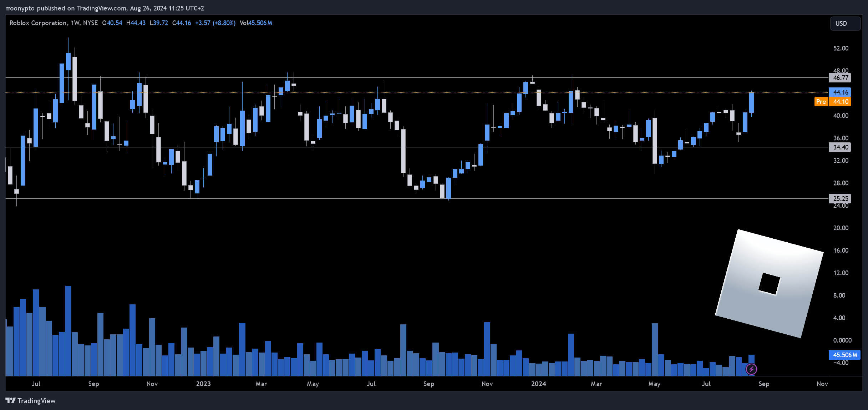Click the Roblox logo image
The height and width of the screenshot is (410, 868).
(769, 284)
